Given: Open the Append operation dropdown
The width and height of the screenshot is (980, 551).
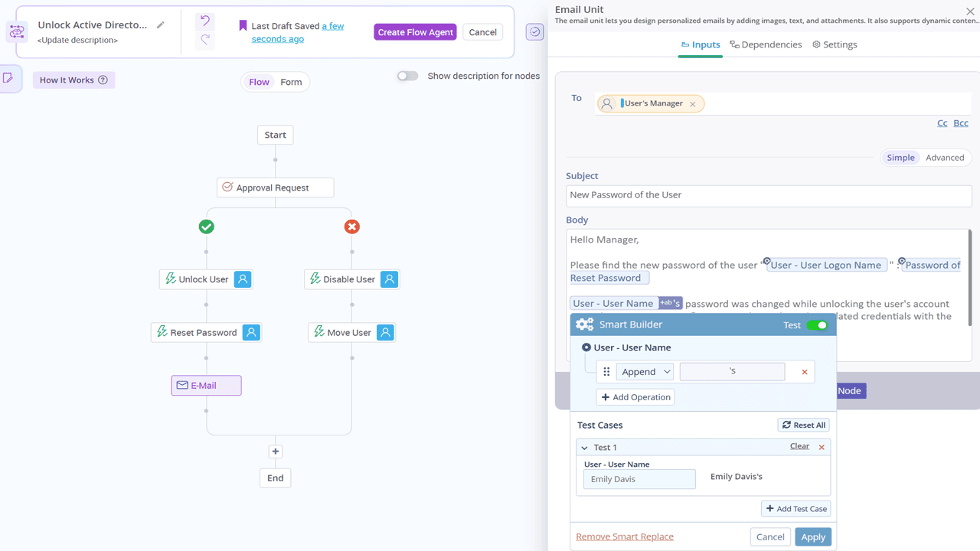Looking at the screenshot, I should coord(645,371).
